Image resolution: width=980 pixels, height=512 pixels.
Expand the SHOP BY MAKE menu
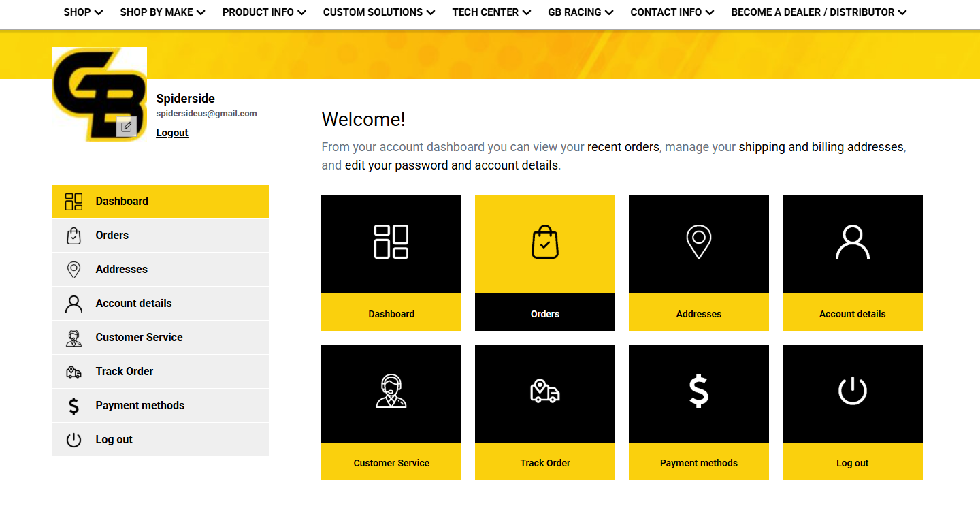click(162, 12)
